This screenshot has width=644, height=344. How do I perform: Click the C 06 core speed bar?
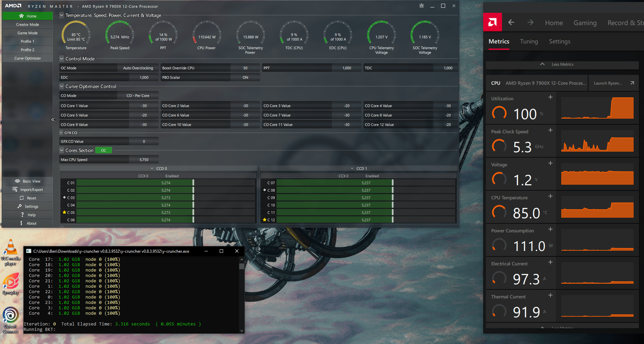coord(166,220)
